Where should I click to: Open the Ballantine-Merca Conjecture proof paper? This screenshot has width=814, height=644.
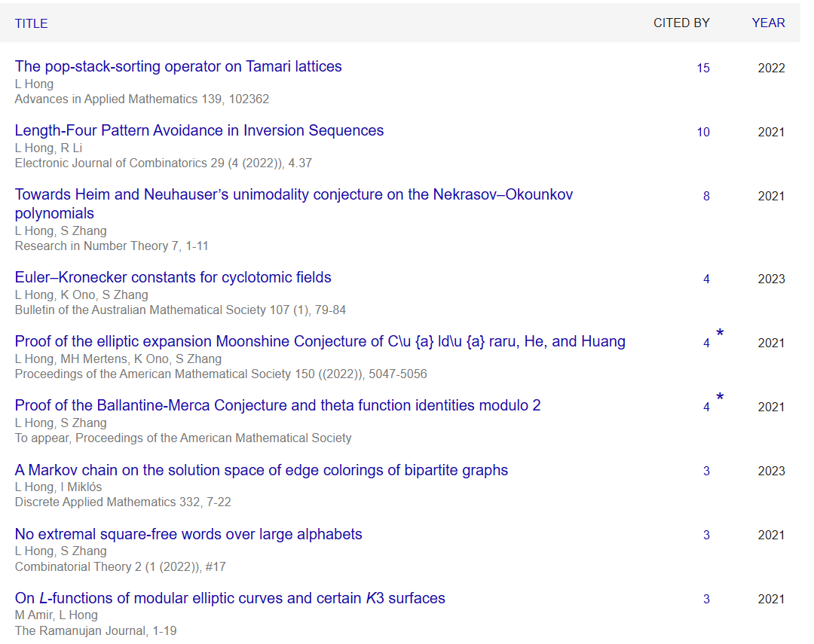click(277, 405)
